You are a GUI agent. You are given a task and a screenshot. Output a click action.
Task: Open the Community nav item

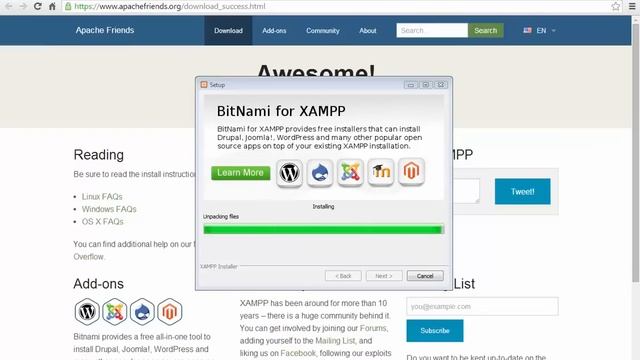tap(323, 31)
